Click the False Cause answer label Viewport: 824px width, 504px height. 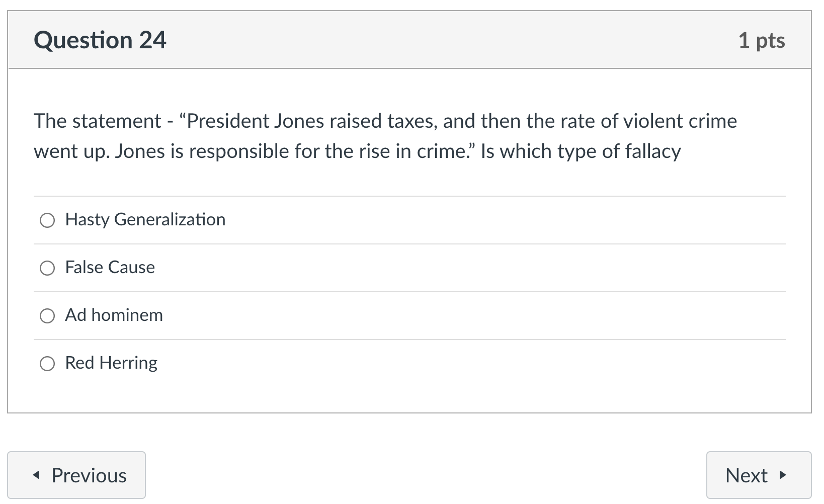coord(110,268)
